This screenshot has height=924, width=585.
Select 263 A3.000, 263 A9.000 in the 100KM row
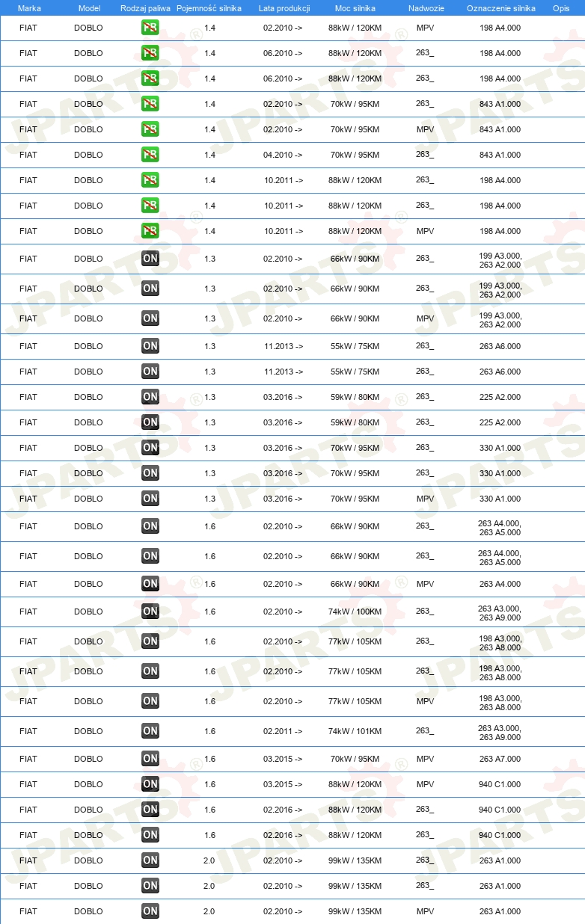coord(500,613)
